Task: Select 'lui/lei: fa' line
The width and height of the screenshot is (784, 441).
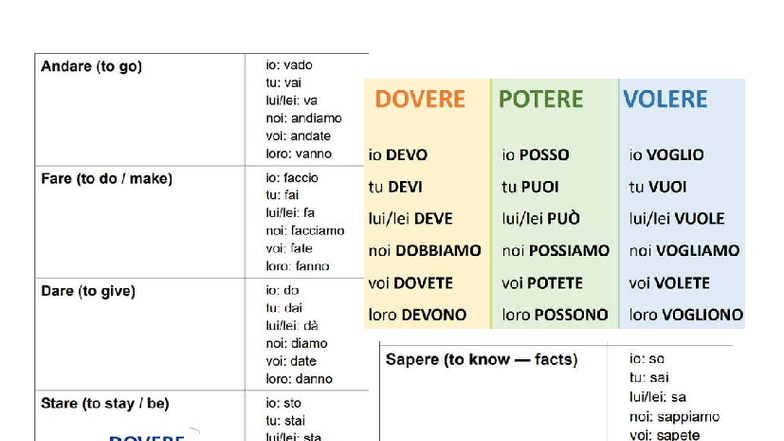Action: 290,213
